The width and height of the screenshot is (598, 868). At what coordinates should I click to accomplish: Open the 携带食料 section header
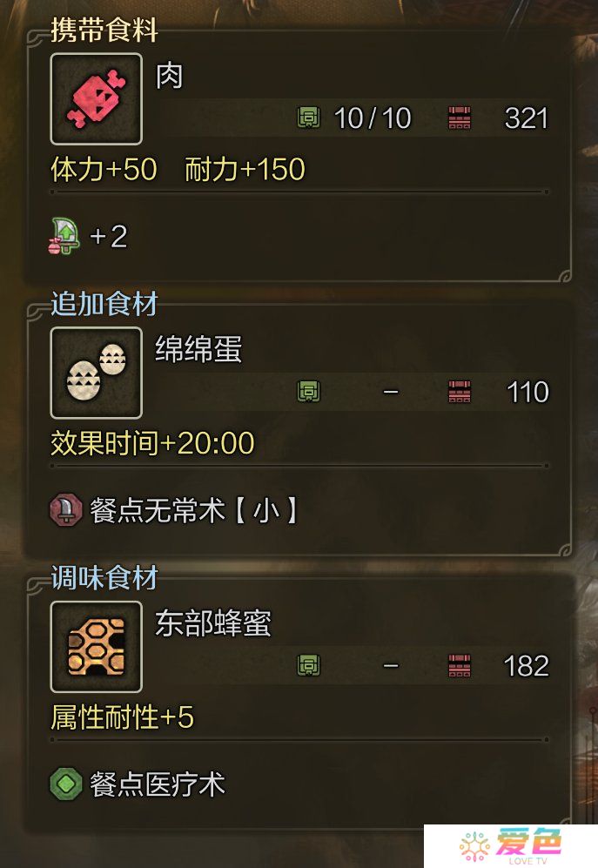tap(104, 30)
